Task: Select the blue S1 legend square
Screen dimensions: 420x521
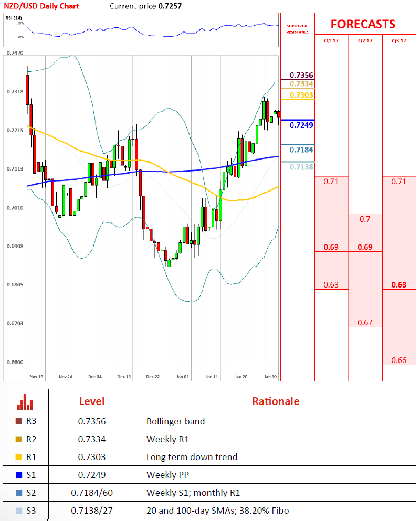Action: point(19,475)
